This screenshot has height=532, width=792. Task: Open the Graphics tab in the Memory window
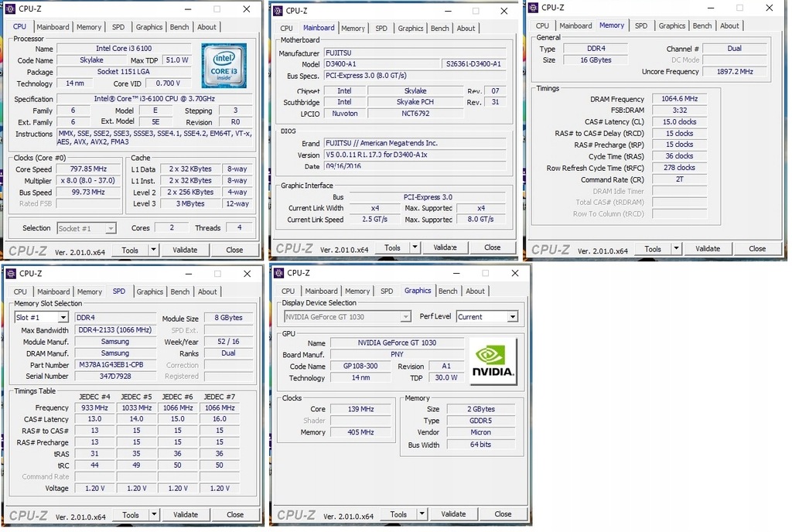click(x=672, y=26)
